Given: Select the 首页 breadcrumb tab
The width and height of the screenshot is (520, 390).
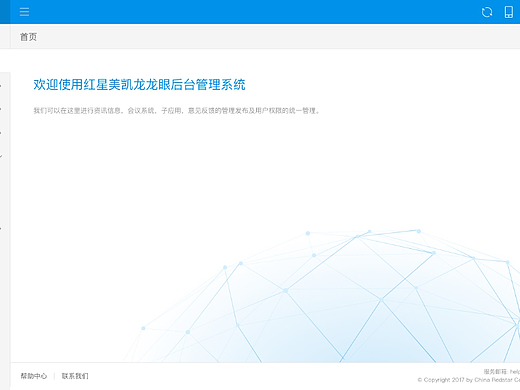Looking at the screenshot, I should click(28, 37).
